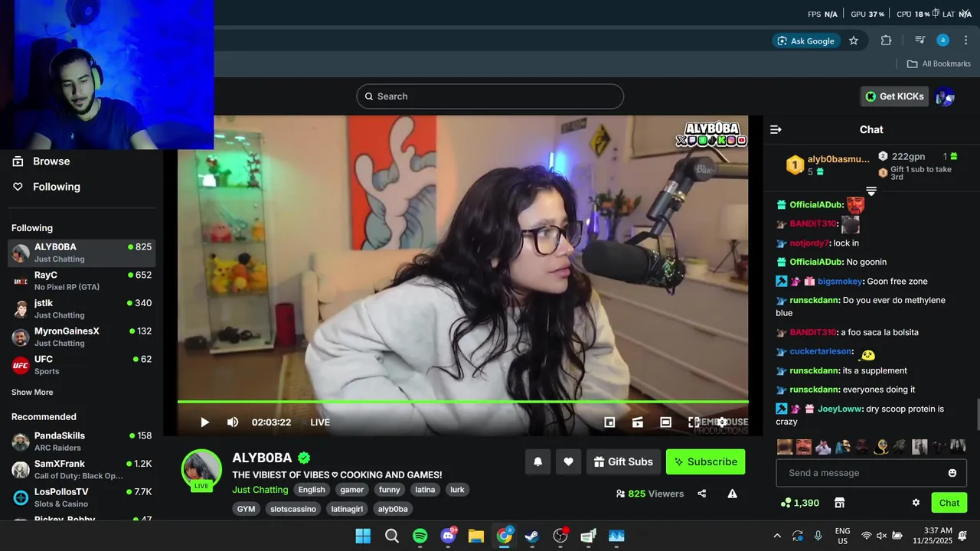The height and width of the screenshot is (551, 980).
Task: Open Steam from the taskbar
Action: [x=532, y=536]
